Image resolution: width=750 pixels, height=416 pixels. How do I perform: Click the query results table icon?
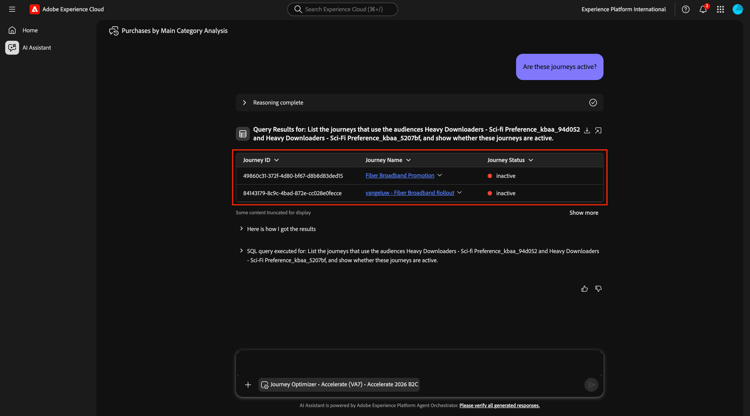243,134
